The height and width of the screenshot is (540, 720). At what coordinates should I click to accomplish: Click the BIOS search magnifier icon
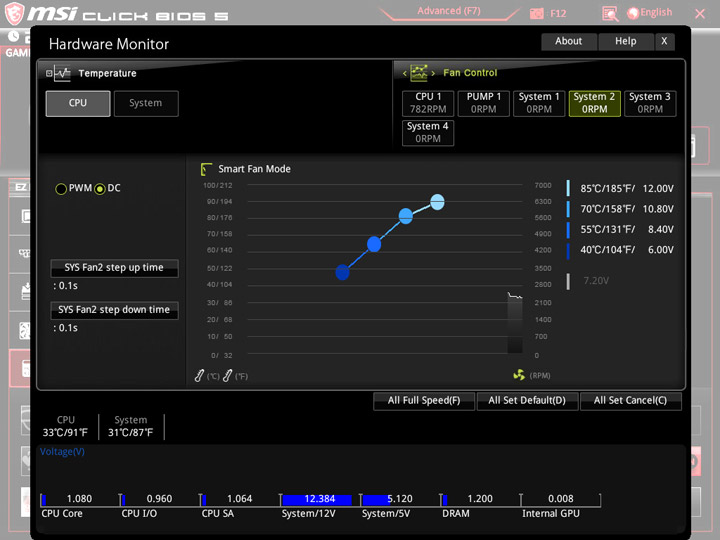tap(610, 14)
